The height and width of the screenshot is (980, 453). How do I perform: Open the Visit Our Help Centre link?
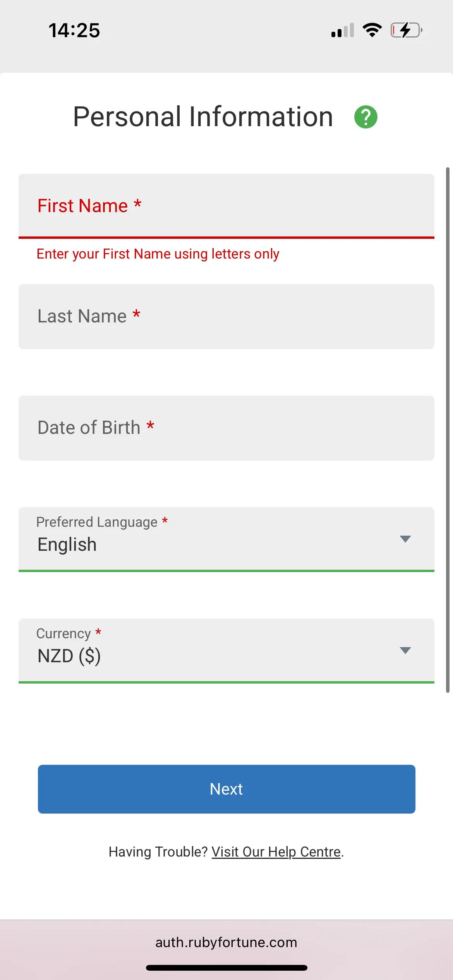point(276,852)
